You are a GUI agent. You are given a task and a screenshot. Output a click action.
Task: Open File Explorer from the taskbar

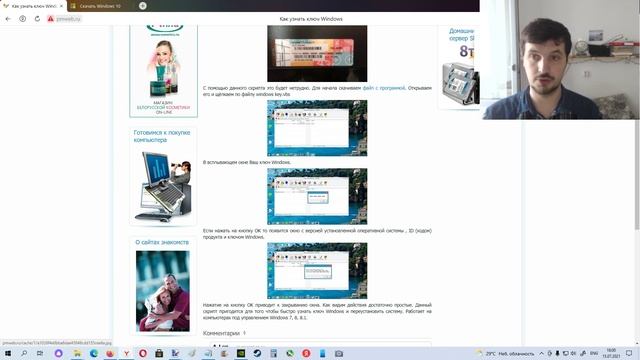pos(77,353)
